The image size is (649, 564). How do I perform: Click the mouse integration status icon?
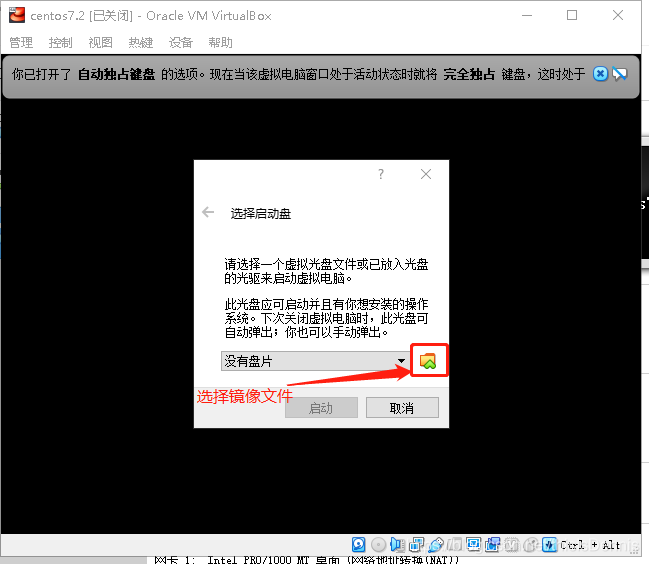(532, 545)
